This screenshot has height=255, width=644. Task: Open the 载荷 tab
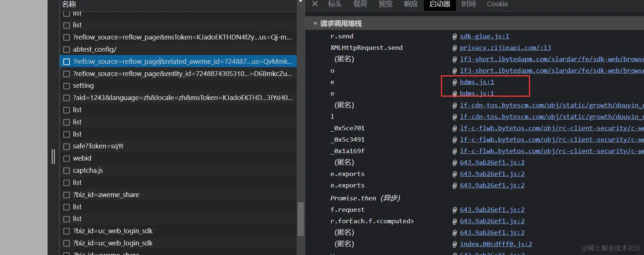(360, 4)
